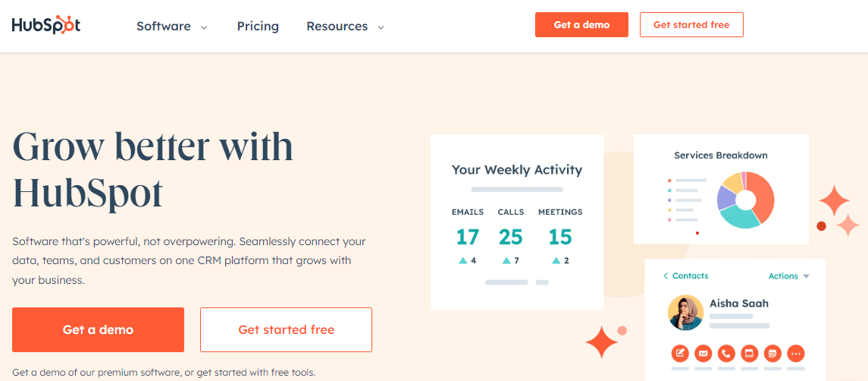
Task: Click the phone call icon on contact card
Action: tap(726, 353)
